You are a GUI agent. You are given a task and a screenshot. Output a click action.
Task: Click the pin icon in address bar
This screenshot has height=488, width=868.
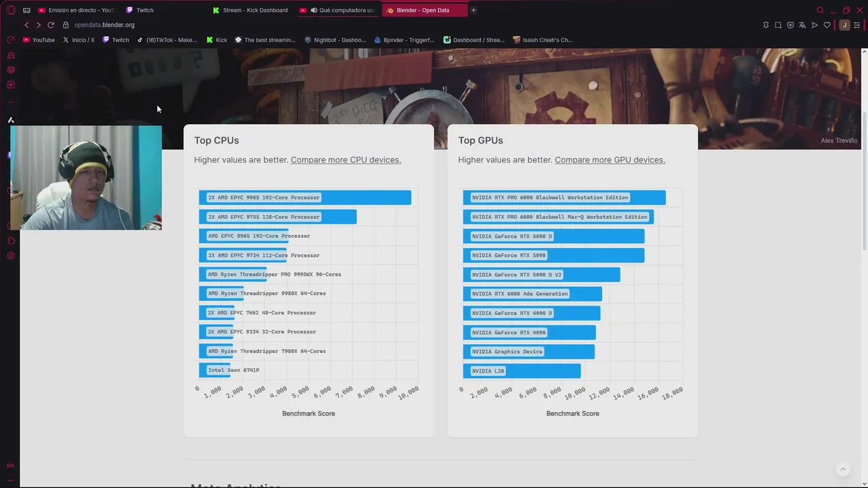click(766, 25)
